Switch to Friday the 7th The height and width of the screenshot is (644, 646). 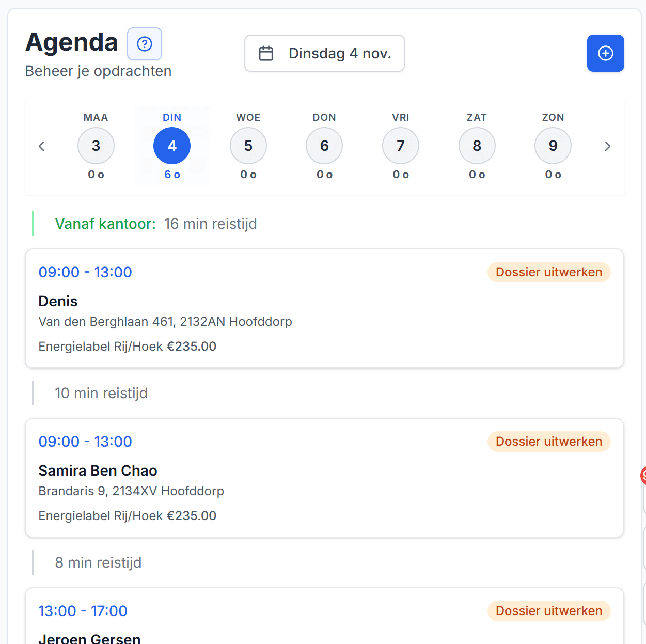pos(400,146)
